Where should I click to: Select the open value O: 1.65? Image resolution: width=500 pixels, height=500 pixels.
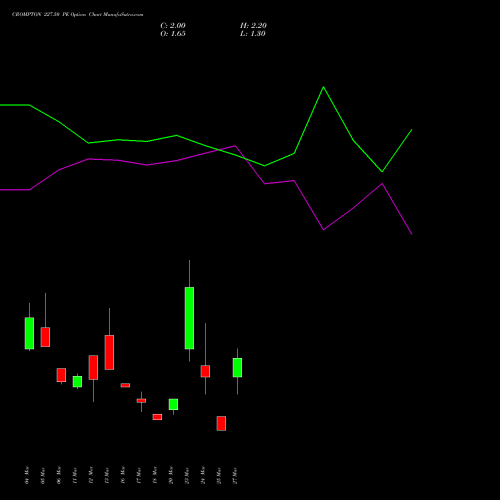(173, 34)
